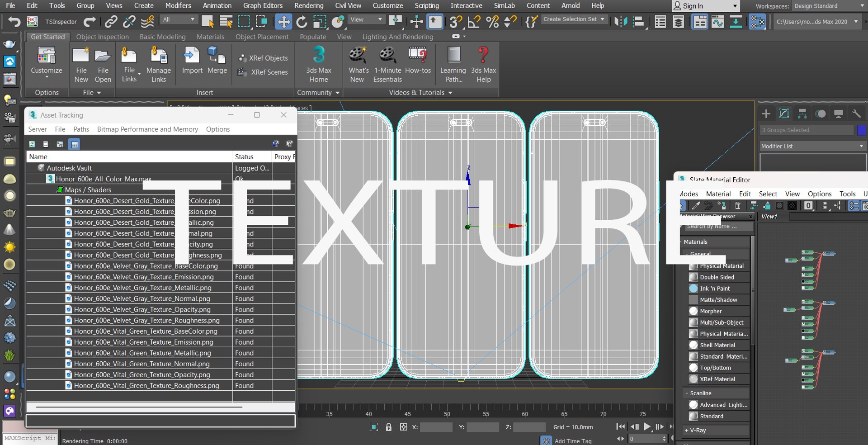
Task: Click the XRef Objects button
Action: 263,58
